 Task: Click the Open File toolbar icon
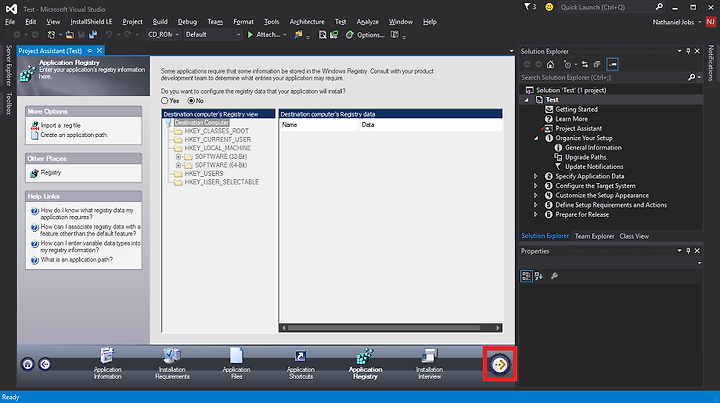tap(70, 34)
